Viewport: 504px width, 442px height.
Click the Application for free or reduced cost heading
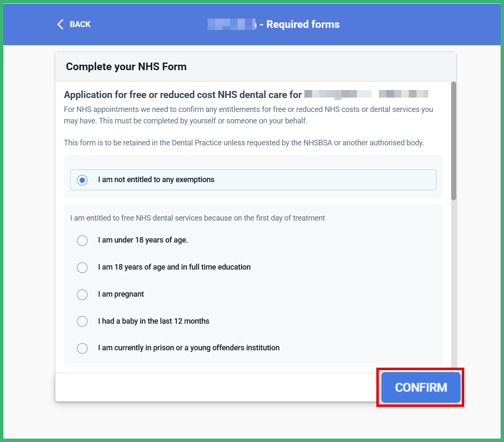(183, 94)
